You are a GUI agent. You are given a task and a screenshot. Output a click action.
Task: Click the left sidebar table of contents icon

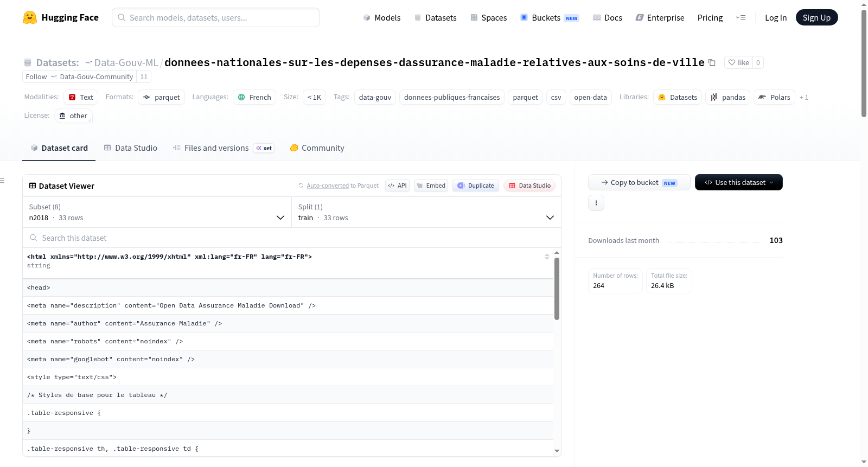(x=3, y=181)
